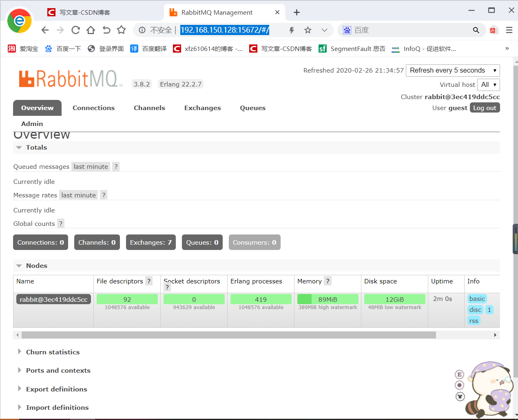518x420 pixels.
Task: Bookmark page with toolbar star icon
Action: [x=121, y=30]
